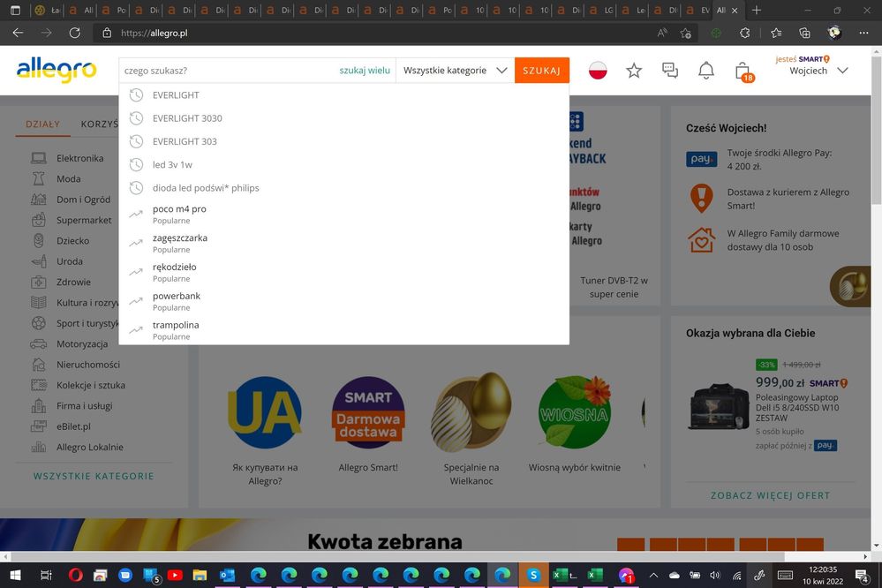
Task: Choose popular suggestion rękodzieło
Action: pyautogui.click(x=343, y=272)
